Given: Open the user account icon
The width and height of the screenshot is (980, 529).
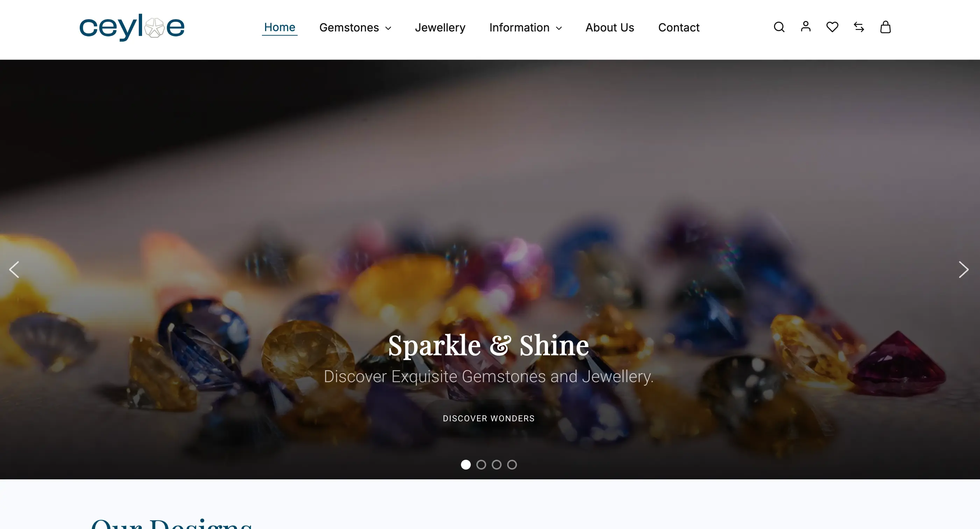Looking at the screenshot, I should 805,27.
